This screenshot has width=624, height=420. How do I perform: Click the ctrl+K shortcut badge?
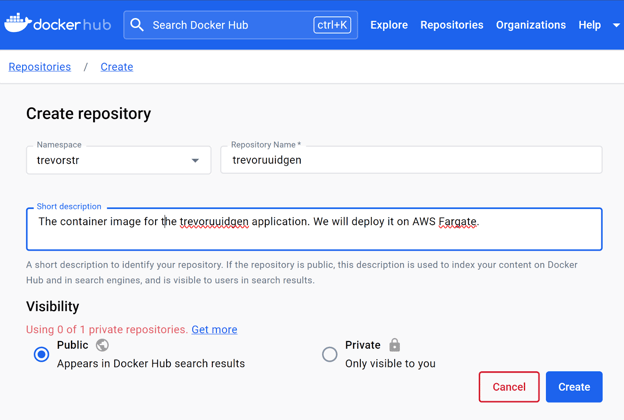(x=332, y=25)
